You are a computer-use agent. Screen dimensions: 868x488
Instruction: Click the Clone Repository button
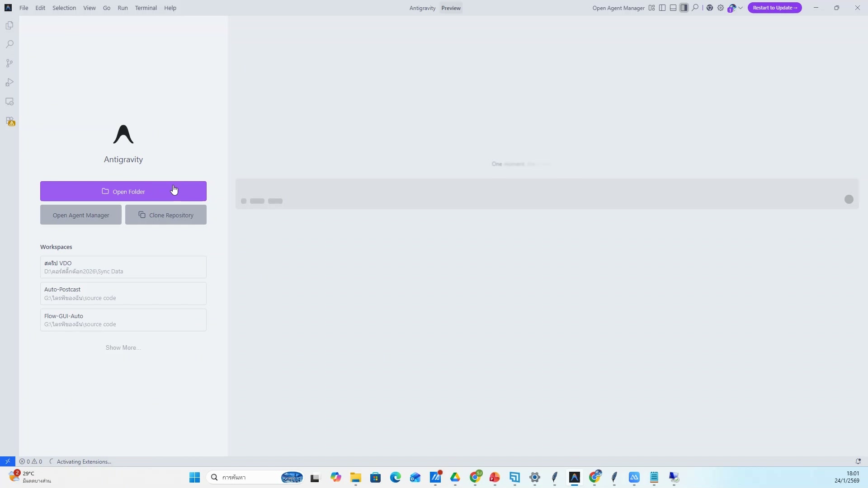(166, 215)
